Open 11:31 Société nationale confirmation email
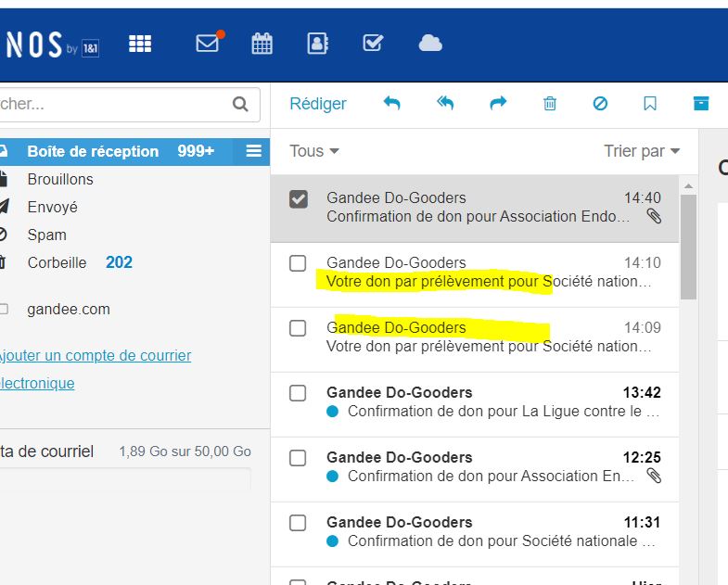 pos(475,534)
